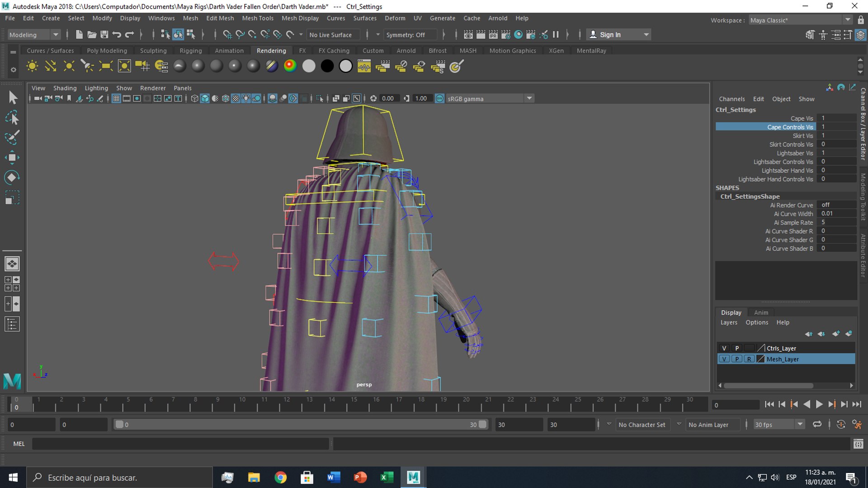Open Symmetry options dropdown arrow
Viewport: 868px width, 488px height.
(378, 34)
